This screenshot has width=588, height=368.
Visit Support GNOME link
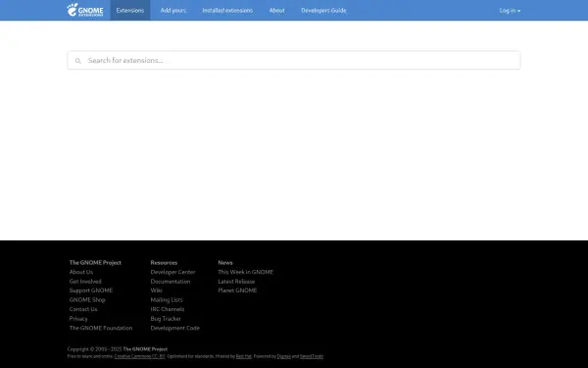tap(91, 290)
